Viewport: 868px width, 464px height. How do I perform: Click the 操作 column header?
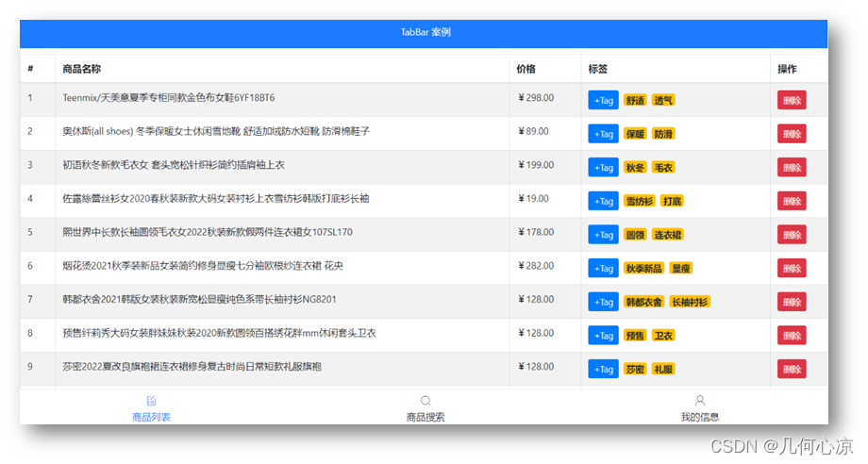(x=787, y=69)
